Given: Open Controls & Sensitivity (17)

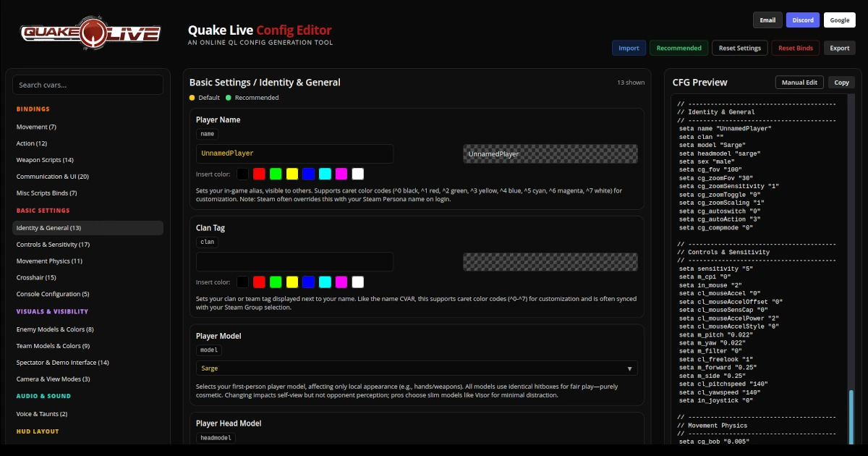Looking at the screenshot, I should coord(88,245).
